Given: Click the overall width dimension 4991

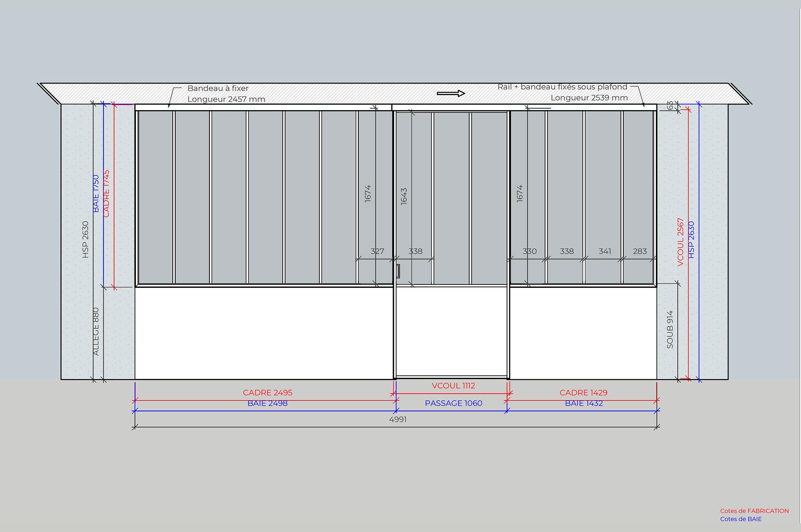Looking at the screenshot, I should pos(398,419).
